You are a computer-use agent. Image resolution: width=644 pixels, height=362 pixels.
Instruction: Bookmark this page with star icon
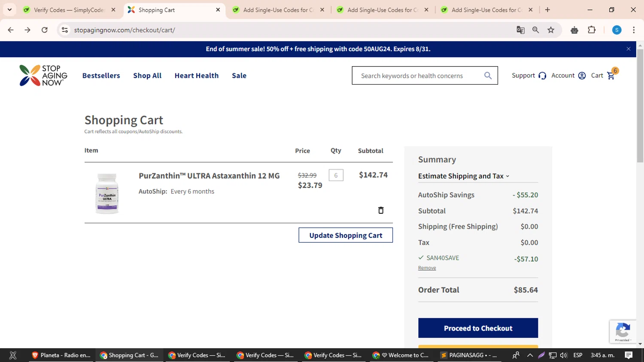(x=551, y=30)
